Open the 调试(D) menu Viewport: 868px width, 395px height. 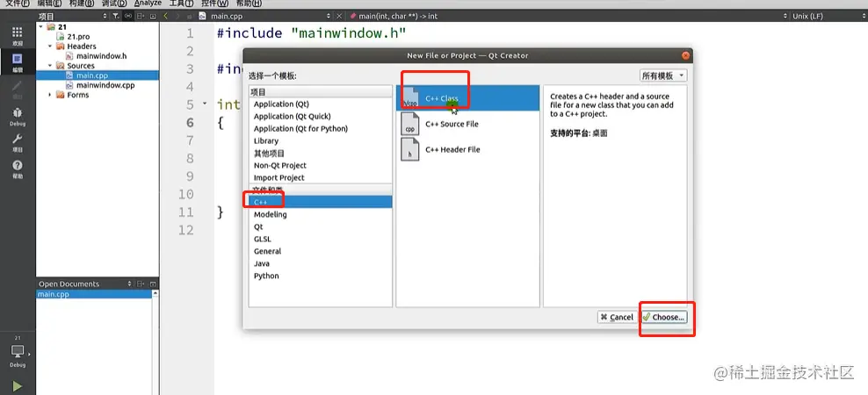[x=114, y=4]
